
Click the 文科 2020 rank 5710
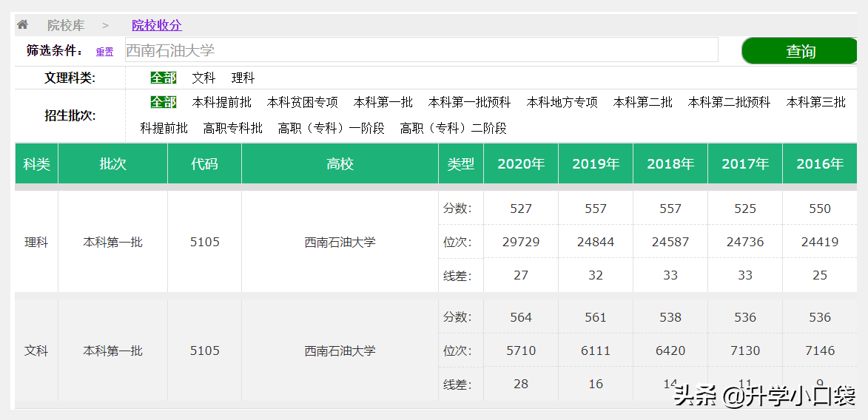coord(521,350)
